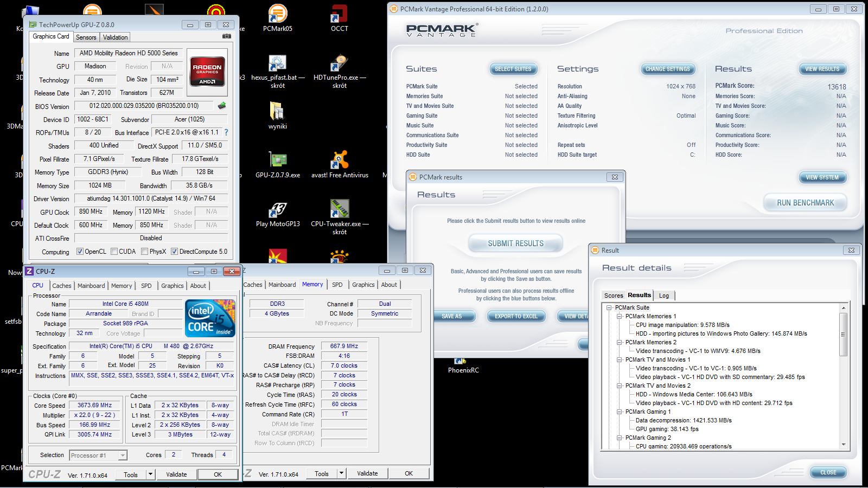Collapse the PCMark TV and Movies 2 node
The height and width of the screenshot is (488, 868).
pyautogui.click(x=620, y=386)
